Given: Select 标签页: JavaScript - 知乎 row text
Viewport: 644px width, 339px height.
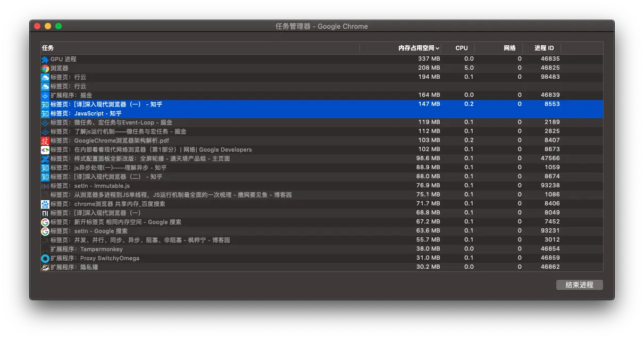Looking at the screenshot, I should pos(86,113).
